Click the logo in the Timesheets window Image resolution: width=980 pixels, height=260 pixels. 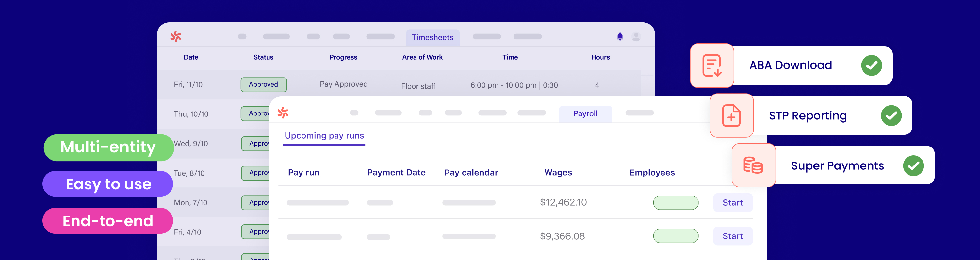[x=176, y=37]
